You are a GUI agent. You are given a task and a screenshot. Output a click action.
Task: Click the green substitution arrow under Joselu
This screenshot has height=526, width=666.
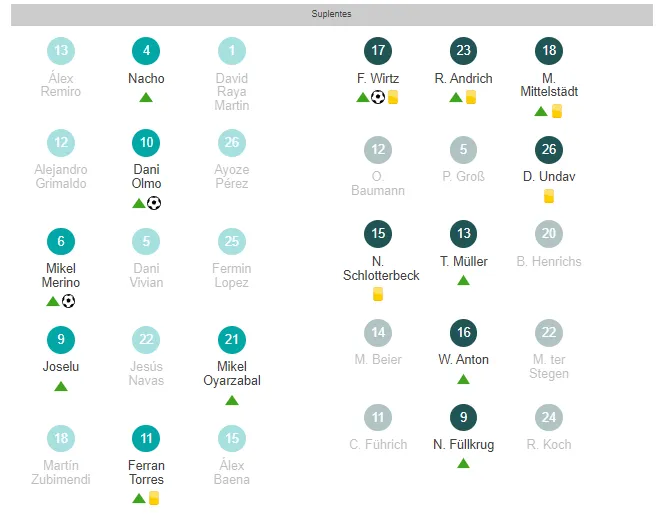(61, 385)
